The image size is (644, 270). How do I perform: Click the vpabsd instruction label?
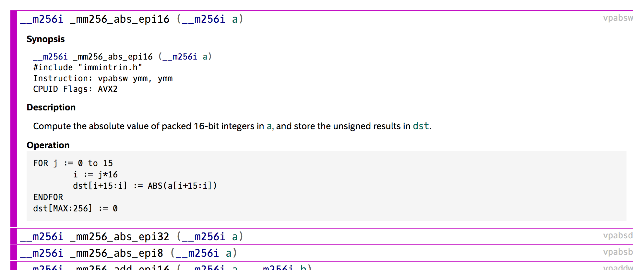tap(617, 236)
